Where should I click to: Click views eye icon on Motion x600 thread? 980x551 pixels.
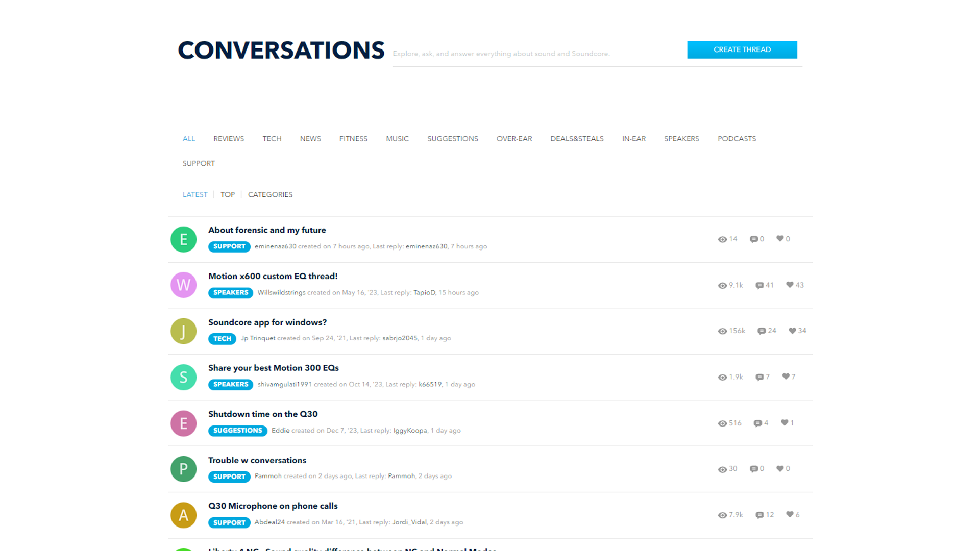[x=722, y=285]
